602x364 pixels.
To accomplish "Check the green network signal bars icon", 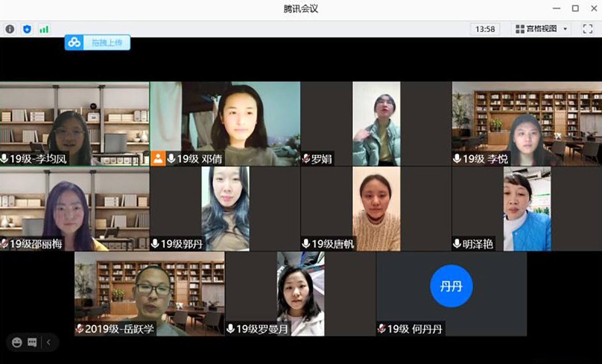I will [44, 29].
